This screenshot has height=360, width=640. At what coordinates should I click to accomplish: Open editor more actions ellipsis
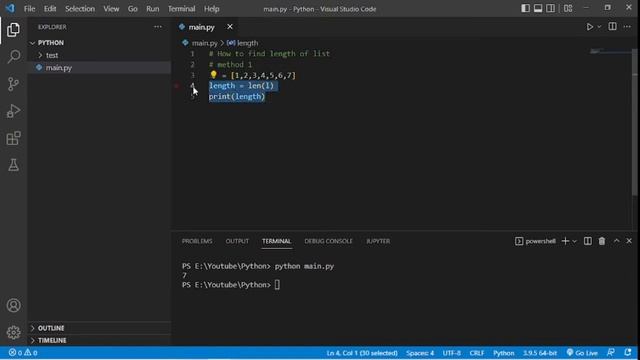(x=627, y=27)
